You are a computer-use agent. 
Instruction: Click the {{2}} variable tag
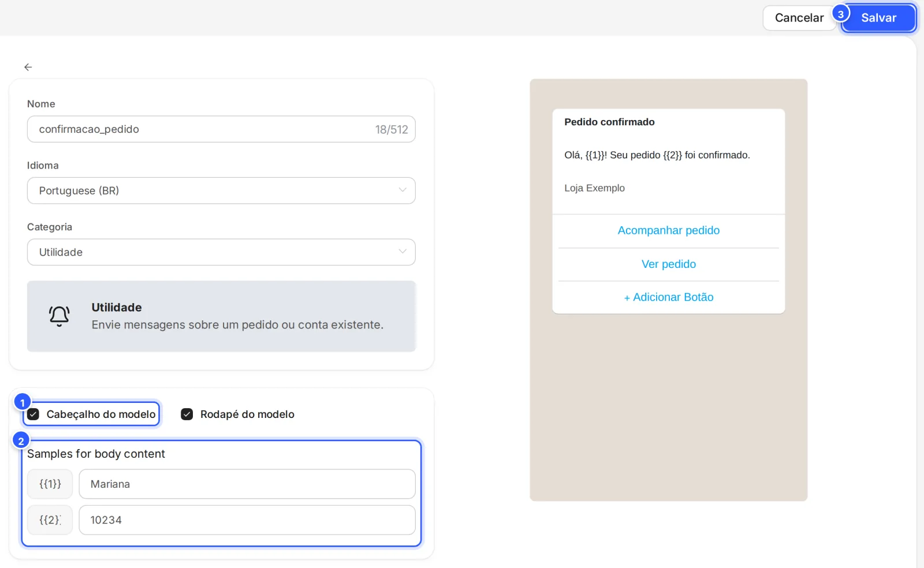50,520
